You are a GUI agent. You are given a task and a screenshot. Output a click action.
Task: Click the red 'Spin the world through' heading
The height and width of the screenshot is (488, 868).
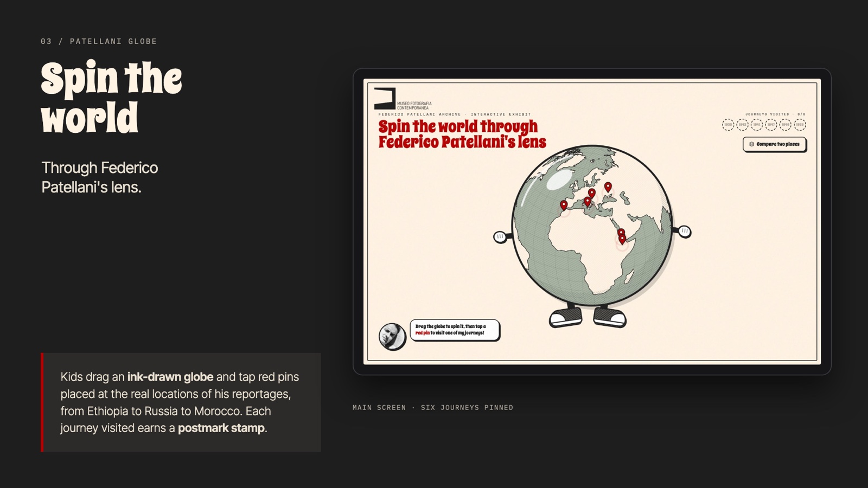coord(458,126)
